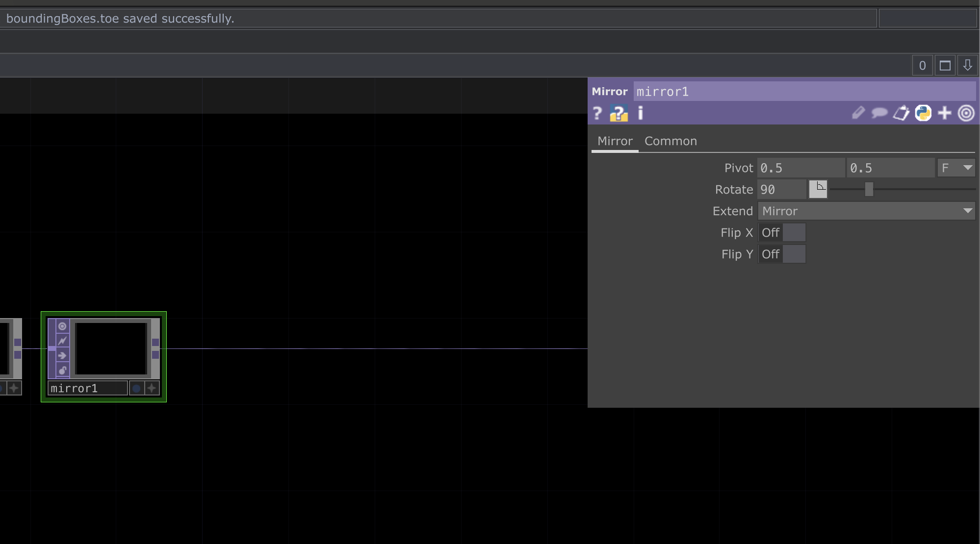Open Python help icon in parameter panel

point(619,113)
